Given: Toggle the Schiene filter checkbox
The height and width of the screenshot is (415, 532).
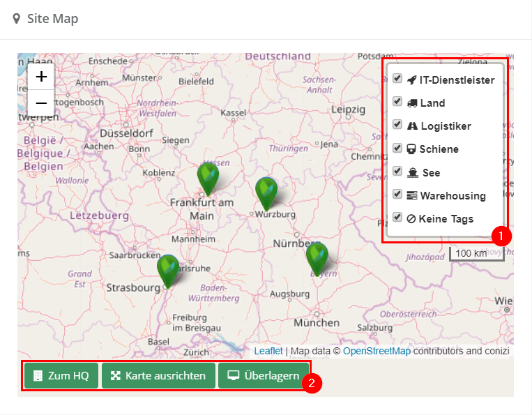Looking at the screenshot, I should tap(397, 148).
